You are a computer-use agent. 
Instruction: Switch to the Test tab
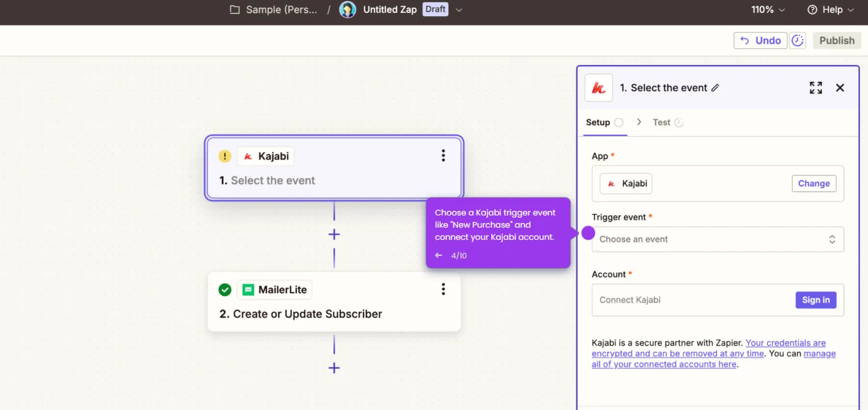pyautogui.click(x=668, y=123)
